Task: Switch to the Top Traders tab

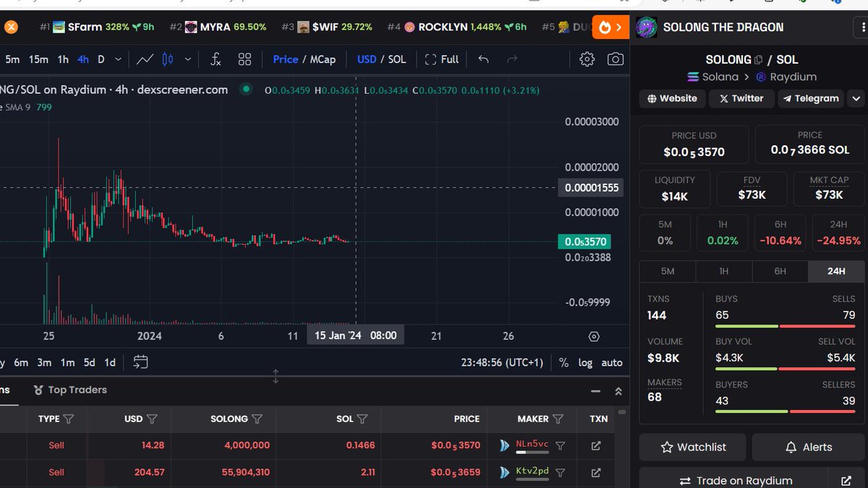Action: 70,390
